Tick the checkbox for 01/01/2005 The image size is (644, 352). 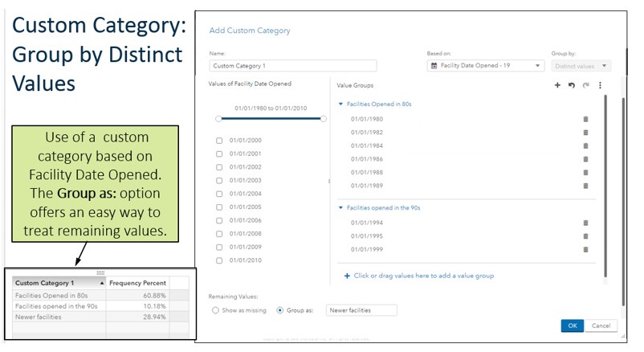pos(219,207)
